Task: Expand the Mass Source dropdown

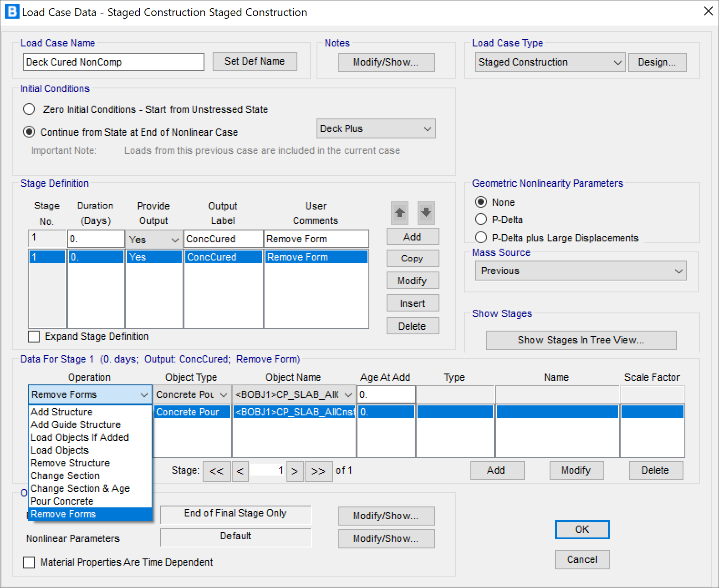Action: point(581,271)
